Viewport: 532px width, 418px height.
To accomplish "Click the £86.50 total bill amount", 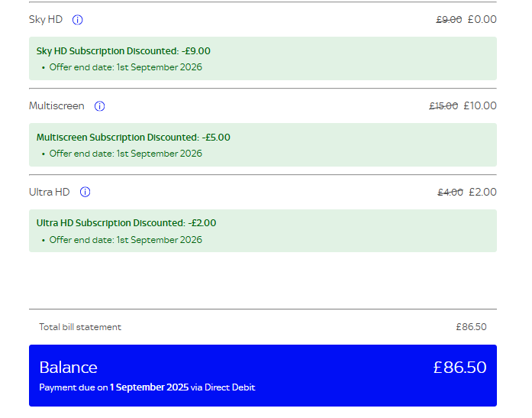I will (x=471, y=327).
